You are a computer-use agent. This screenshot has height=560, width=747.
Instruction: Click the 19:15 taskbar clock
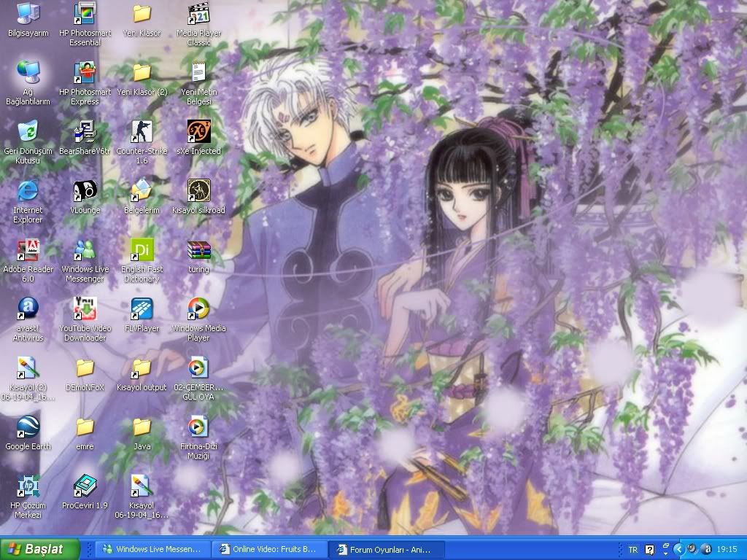tap(727, 550)
